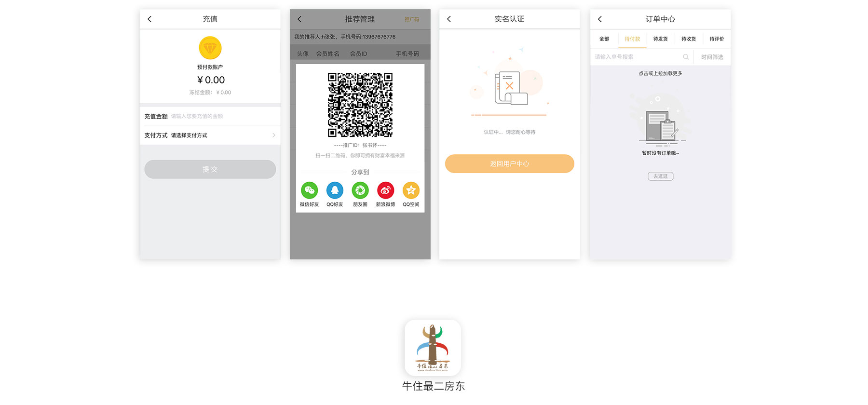
Task: Open 时间筛选 filter
Action: point(712,57)
